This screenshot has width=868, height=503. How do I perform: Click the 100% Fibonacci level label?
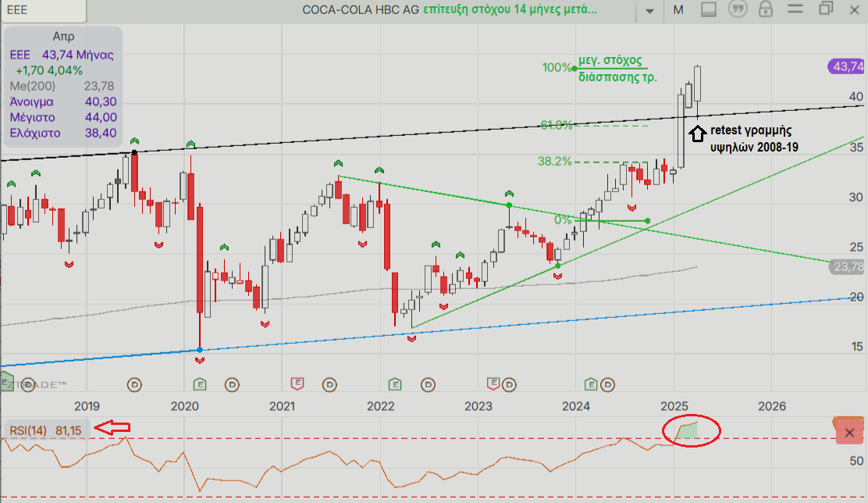[557, 68]
